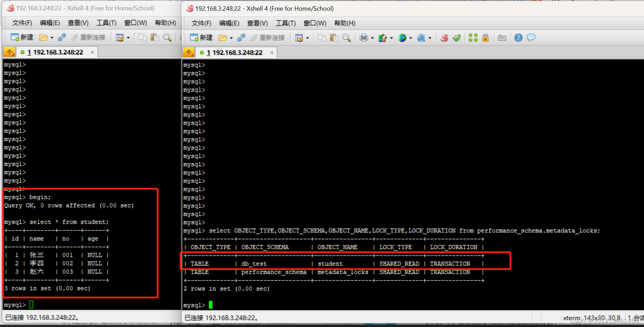Image resolution: width=644 pixels, height=327 pixels.
Task: Click green cursor at right terminal prompt
Action: coord(210,305)
